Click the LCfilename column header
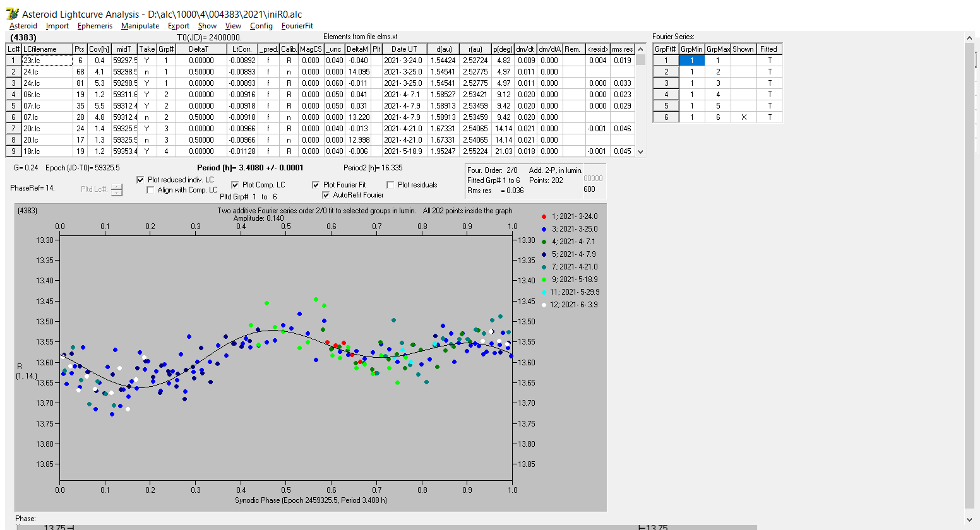This screenshot has width=980, height=530. [x=47, y=49]
